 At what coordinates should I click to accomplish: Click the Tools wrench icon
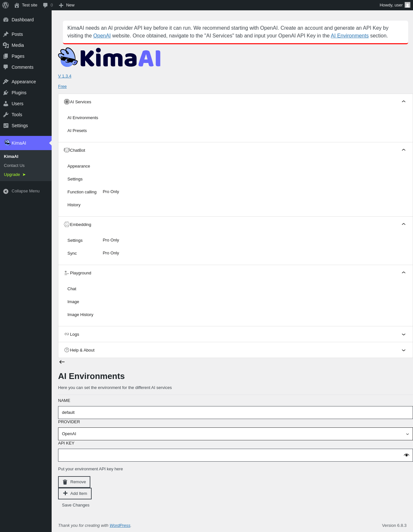(x=6, y=115)
